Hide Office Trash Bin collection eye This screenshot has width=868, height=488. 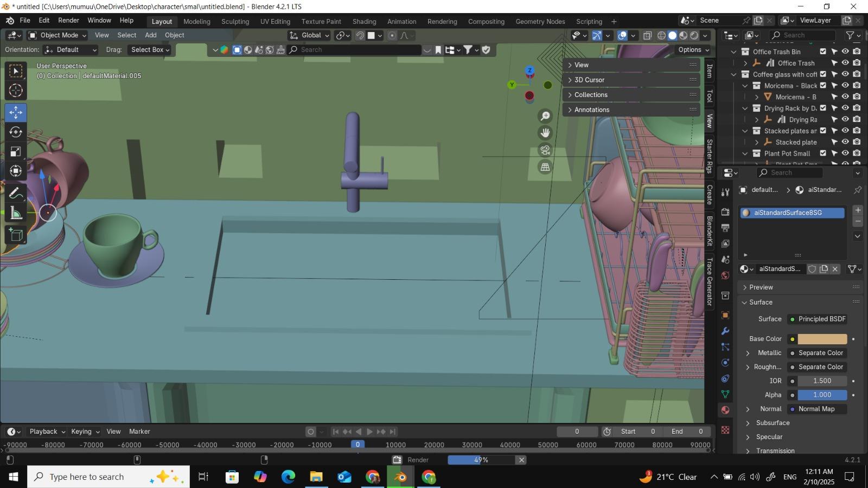pyautogui.click(x=845, y=52)
